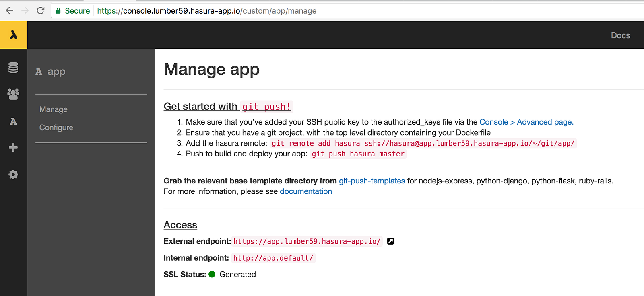Click the Hasura lambda logo
This screenshot has height=296, width=644.
13,35
